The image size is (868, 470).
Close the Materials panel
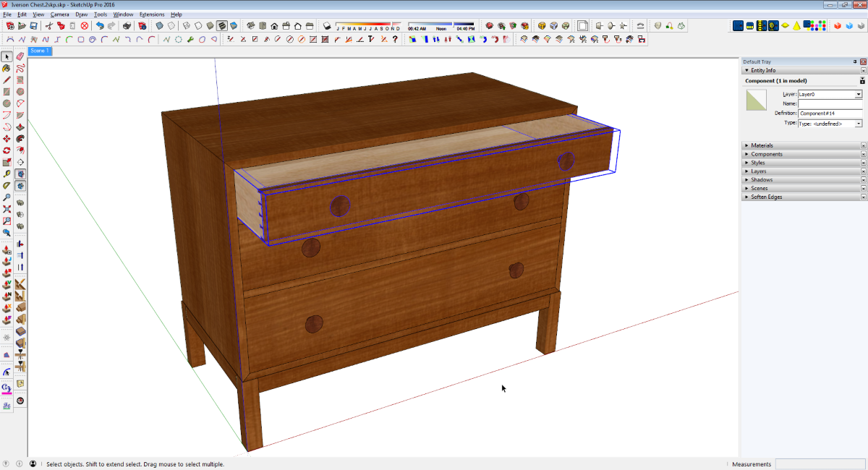click(x=863, y=145)
